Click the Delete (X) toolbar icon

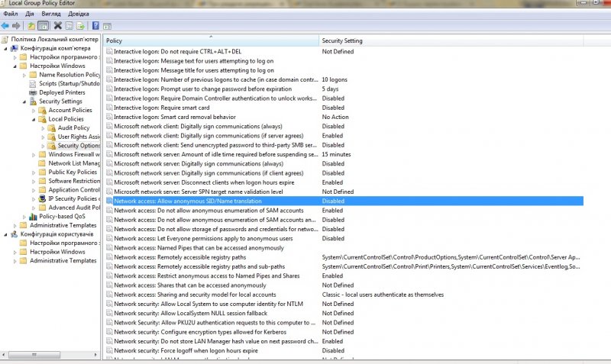point(58,25)
